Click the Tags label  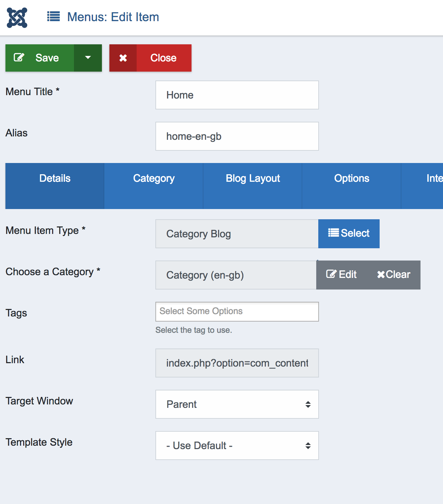(x=16, y=313)
